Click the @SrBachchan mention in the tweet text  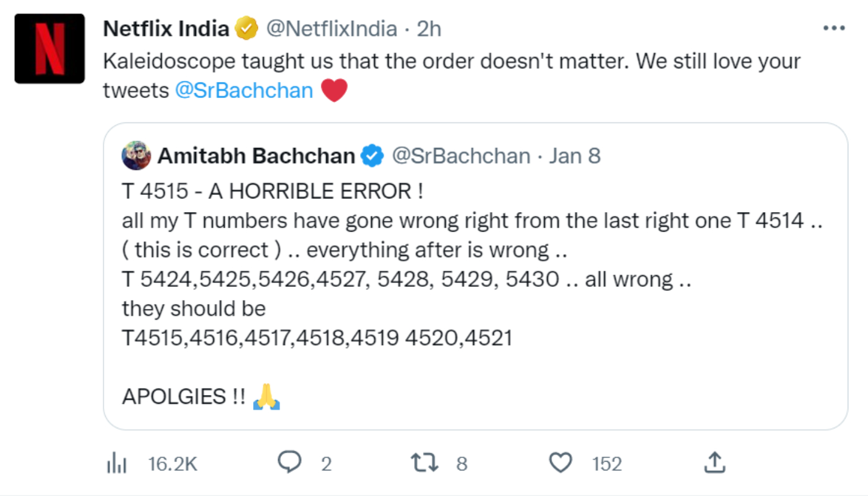[x=244, y=90]
